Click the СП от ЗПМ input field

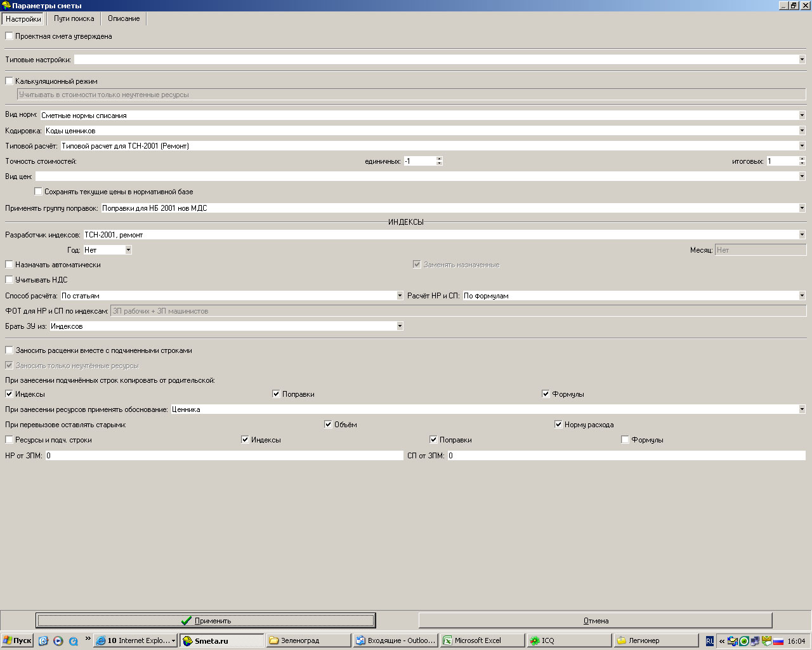point(626,456)
